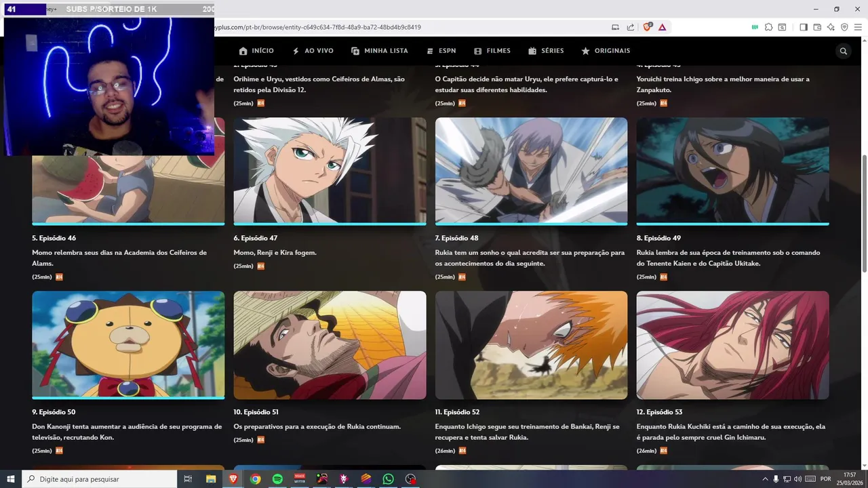Open Task View on the taskbar

(x=188, y=479)
